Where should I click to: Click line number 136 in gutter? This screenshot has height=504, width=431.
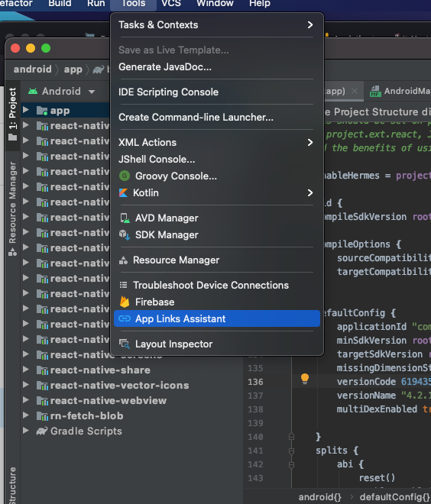point(255,382)
